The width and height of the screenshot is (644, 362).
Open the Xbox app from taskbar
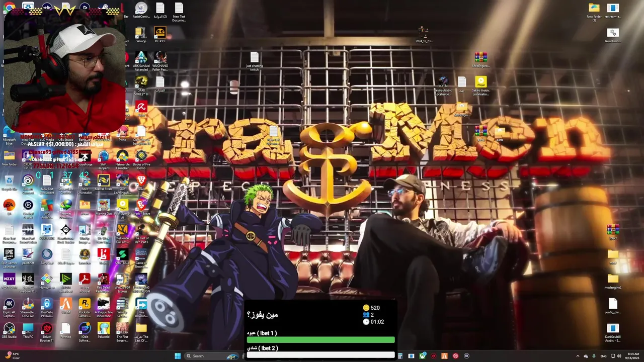point(422,356)
